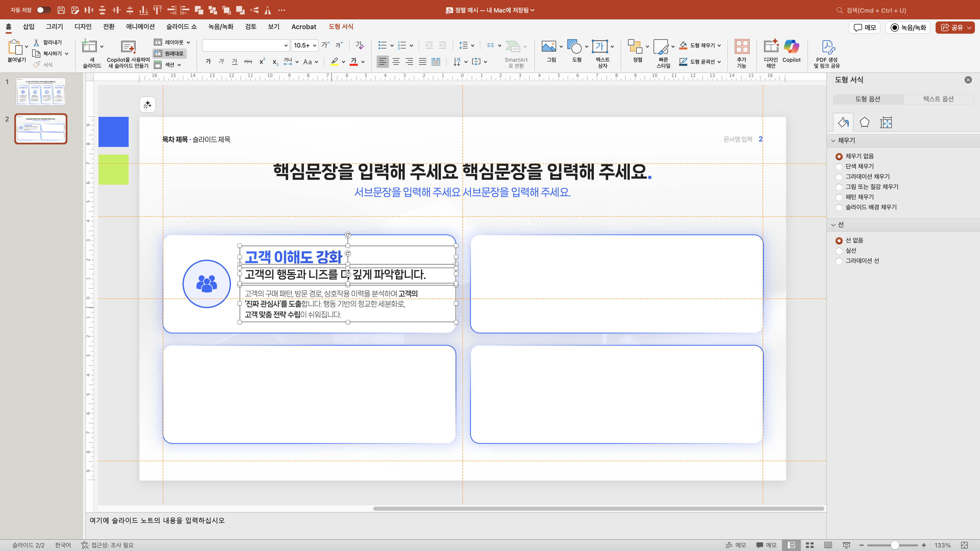Select the slide 1 thumbnail

coord(41,92)
